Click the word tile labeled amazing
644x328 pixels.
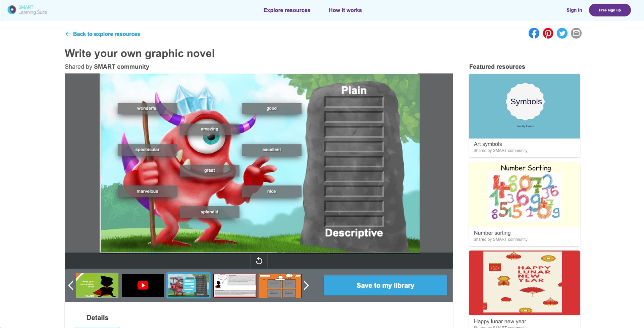[209, 129]
